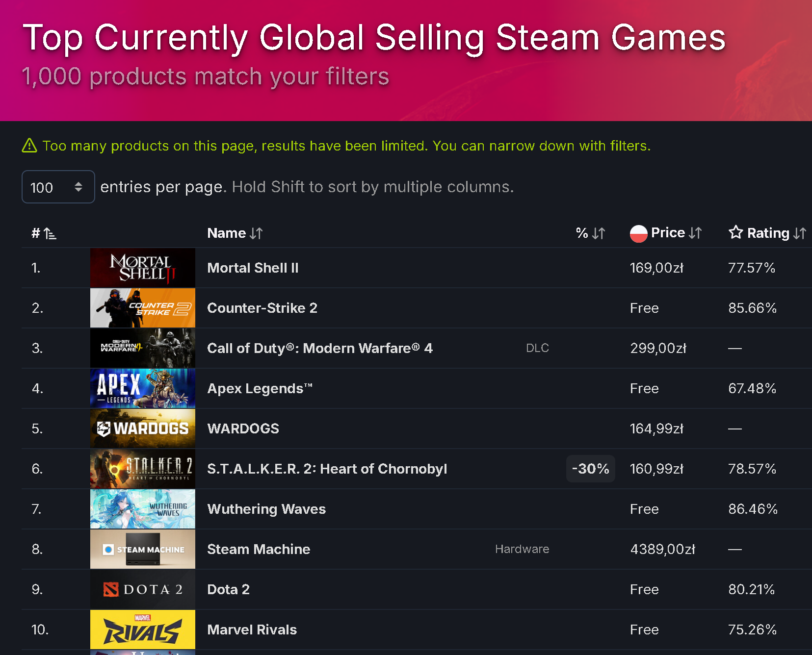The height and width of the screenshot is (655, 812).
Task: Open S.T.A.L.K.E.R. 2 thumbnail image
Action: click(143, 469)
